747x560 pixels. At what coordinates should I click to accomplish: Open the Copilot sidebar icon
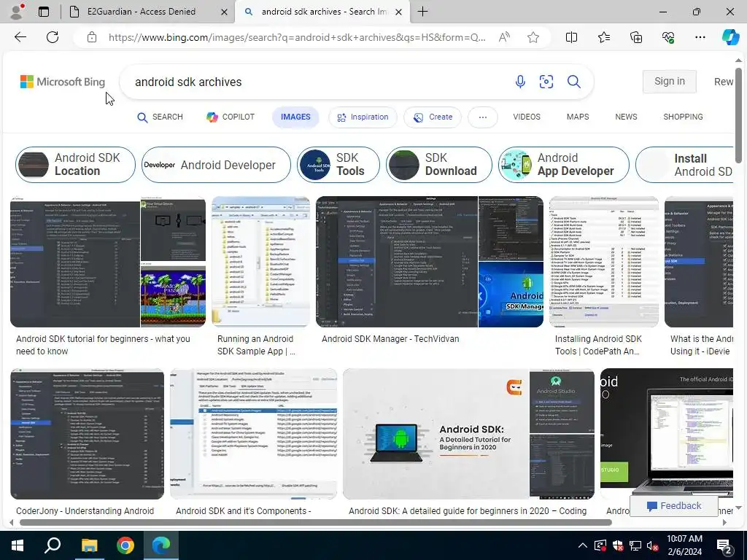(730, 37)
